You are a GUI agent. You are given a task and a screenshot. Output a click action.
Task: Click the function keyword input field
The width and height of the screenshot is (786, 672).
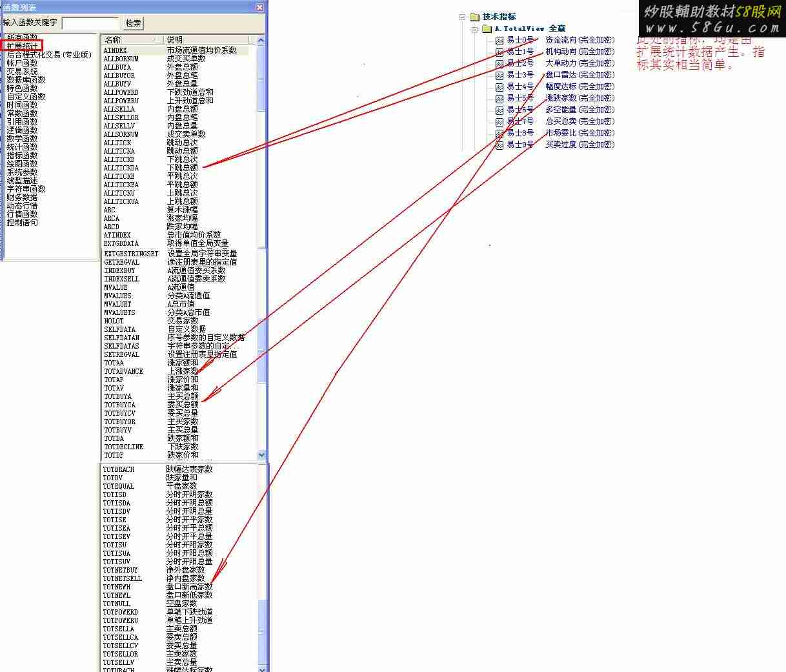point(90,23)
